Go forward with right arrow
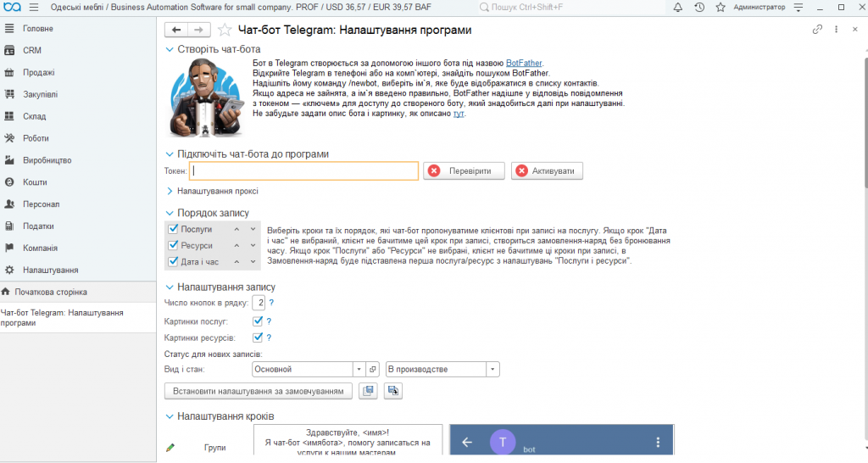 (x=198, y=30)
